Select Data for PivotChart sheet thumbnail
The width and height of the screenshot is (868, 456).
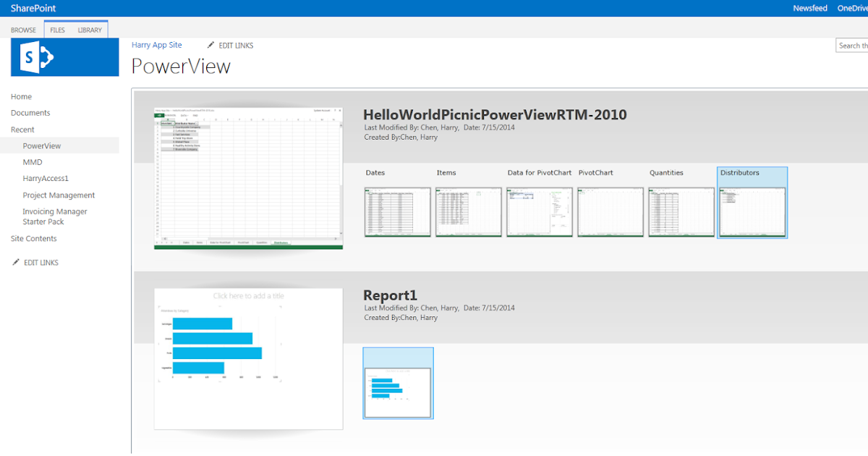[539, 212]
